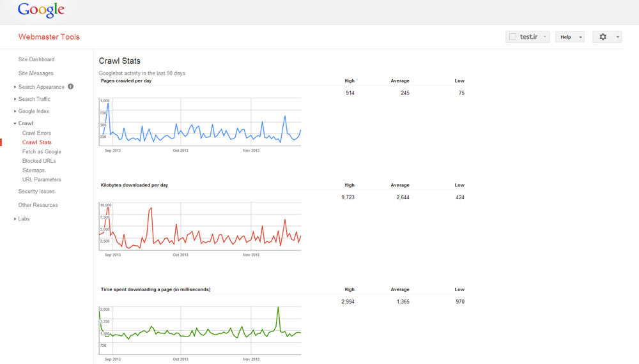Viewport: 639px width, 364px height.
Task: Click the Search Appearance info icon
Action: coord(70,86)
